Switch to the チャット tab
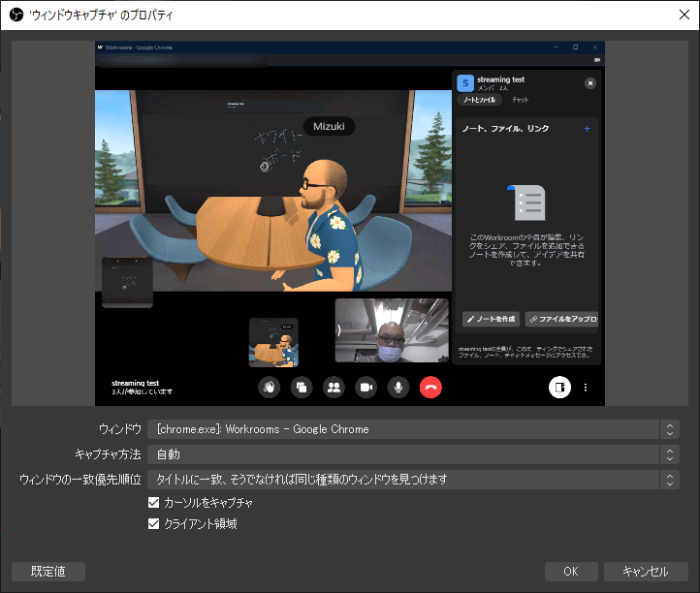This screenshot has height=593, width=700. click(x=520, y=100)
